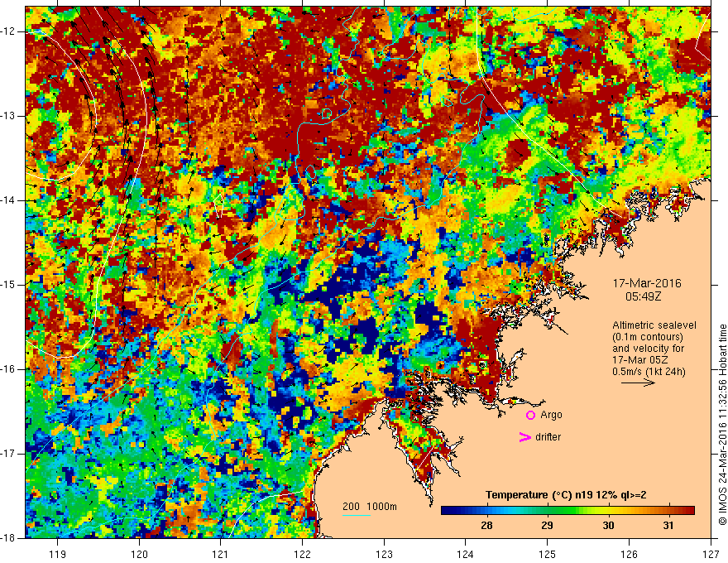Click the latitude axis label -14
This screenshot has height=563, width=728.
pos(8,200)
